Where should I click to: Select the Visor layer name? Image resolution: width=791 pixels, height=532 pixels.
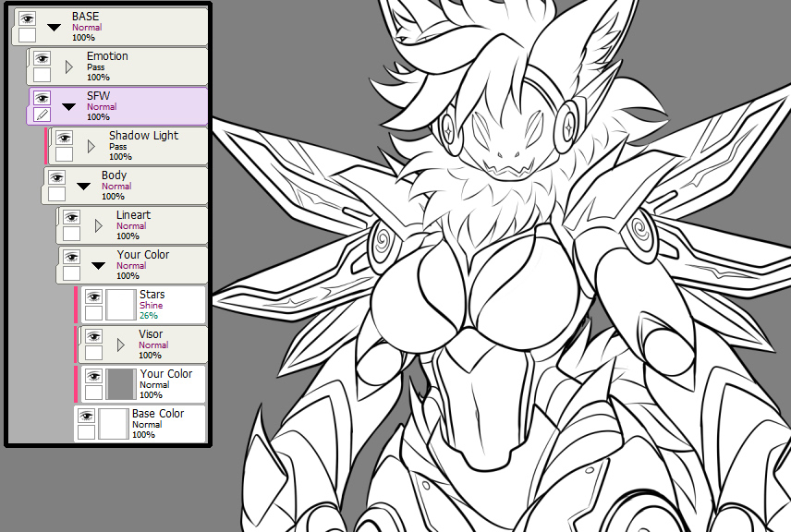point(151,334)
